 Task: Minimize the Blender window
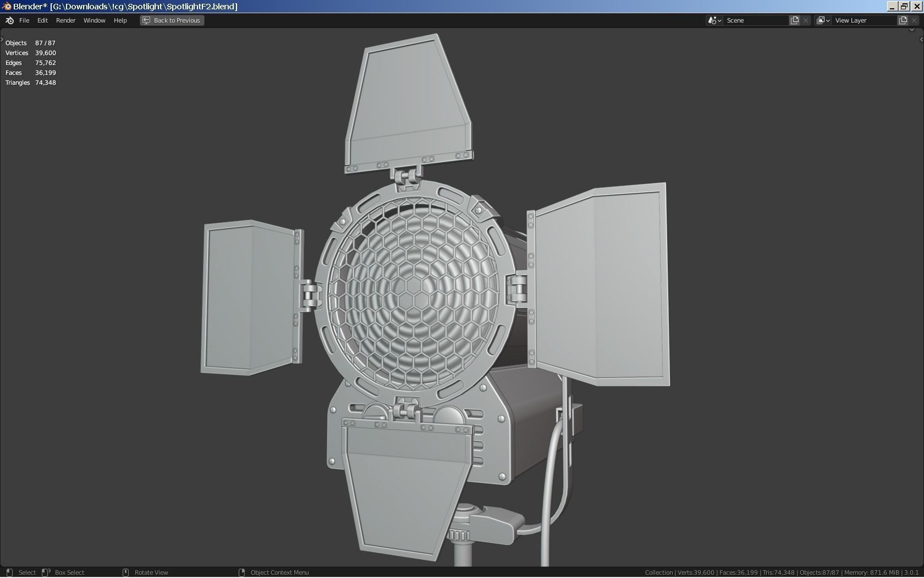point(892,7)
